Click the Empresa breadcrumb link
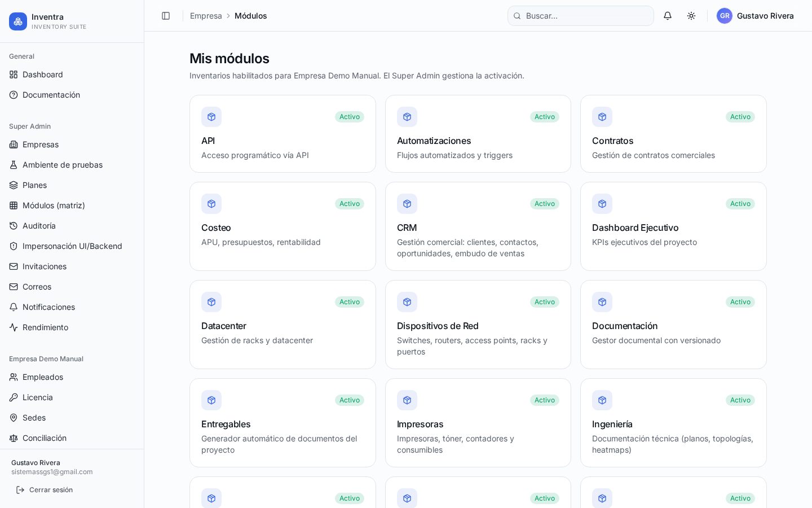The width and height of the screenshot is (812, 508). coord(206,16)
